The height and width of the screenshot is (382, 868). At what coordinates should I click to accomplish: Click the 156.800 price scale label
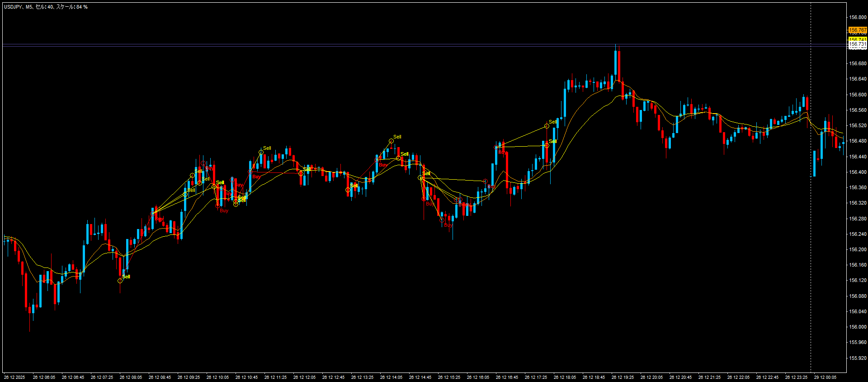858,17
